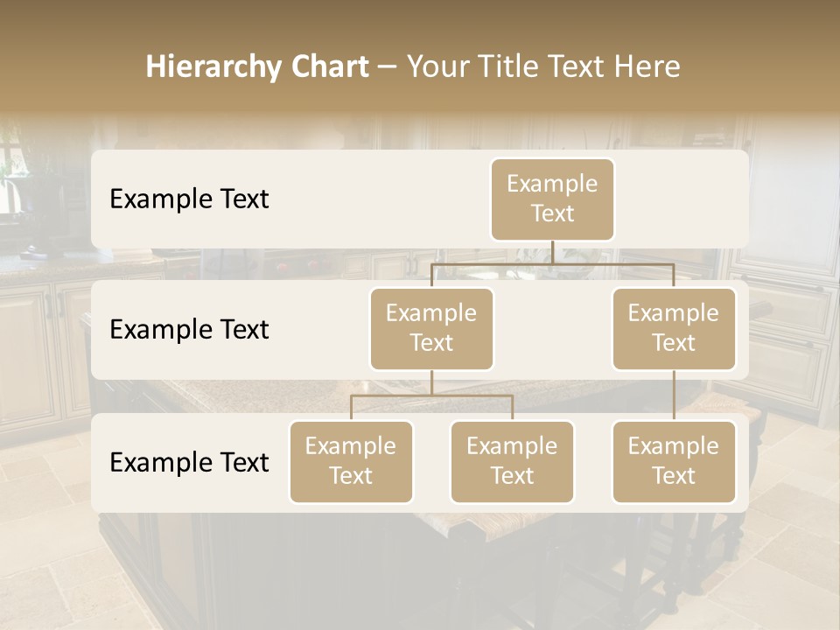
Task: Click the bold "Hierarchy Chart" title text
Action: pos(257,66)
